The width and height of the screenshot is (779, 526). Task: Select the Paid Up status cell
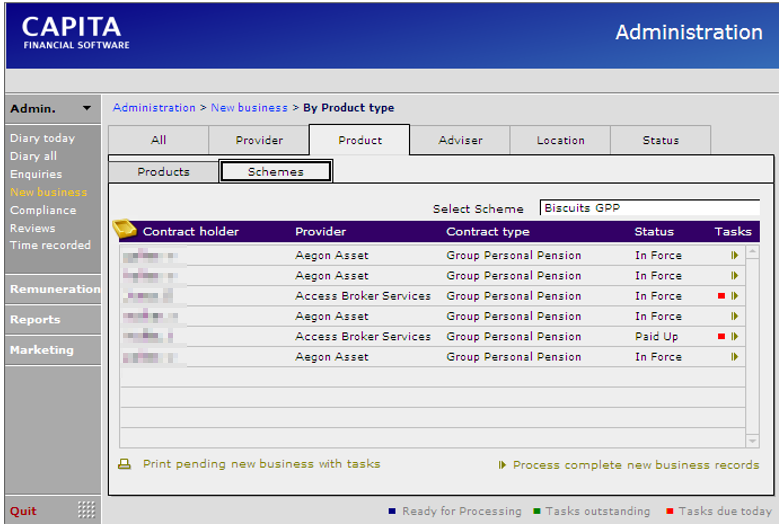coord(656,337)
